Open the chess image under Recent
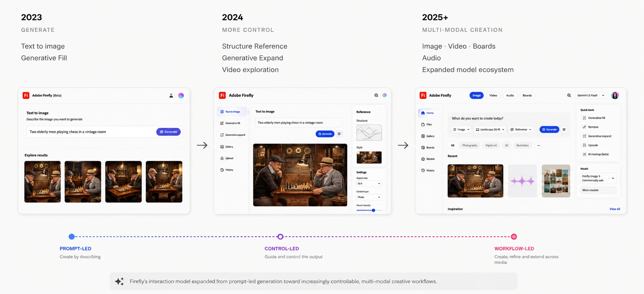The width and height of the screenshot is (644, 294). pos(475,181)
